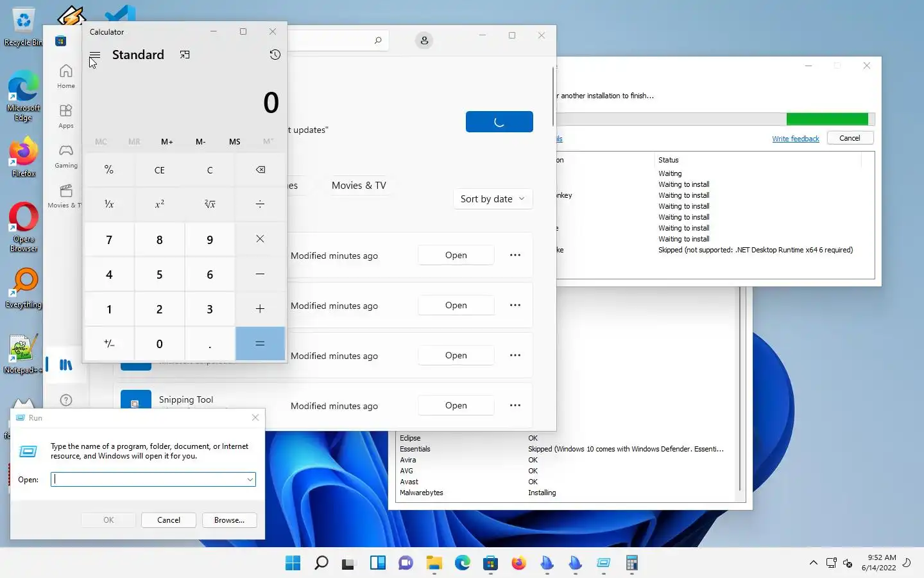
Task: Click the multiply operator in Calculator
Action: tap(260, 239)
